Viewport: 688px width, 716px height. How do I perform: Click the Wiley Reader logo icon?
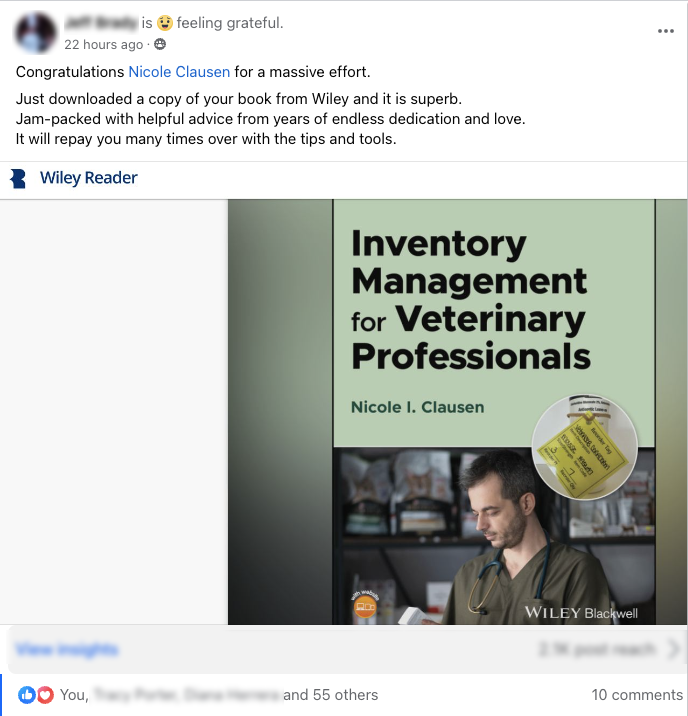tap(18, 178)
